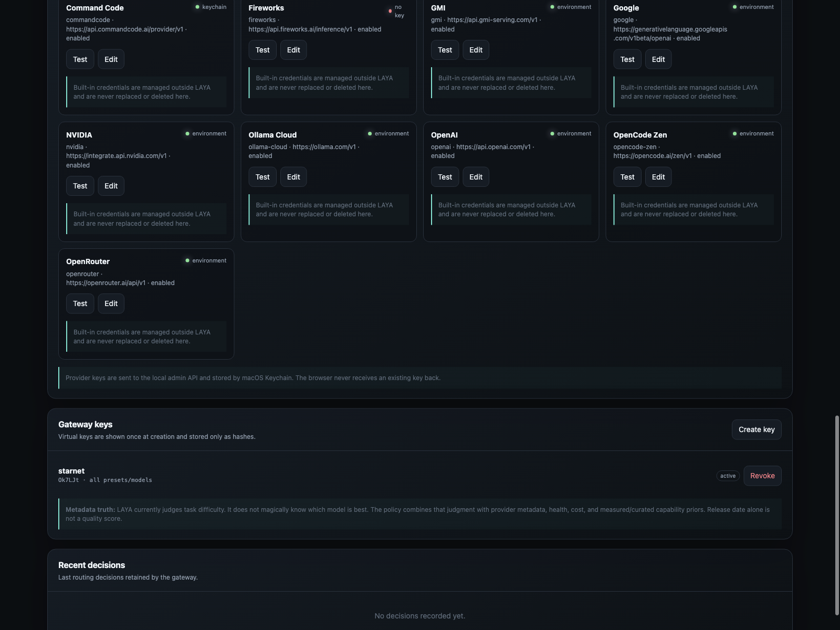Test the Command Code provider

[x=80, y=59]
